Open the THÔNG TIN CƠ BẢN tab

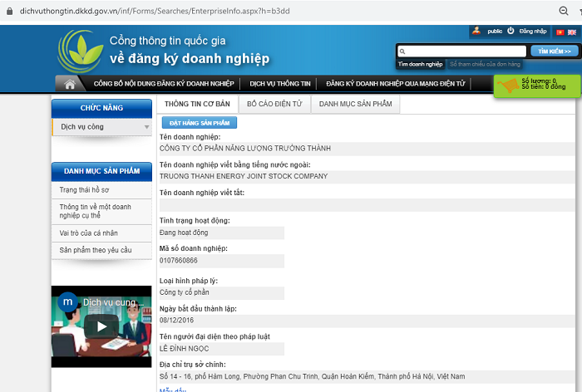[196, 104]
